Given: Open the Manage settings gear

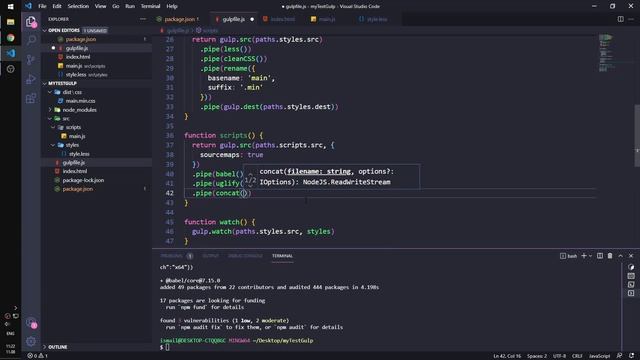Looking at the screenshot, I should click(31, 341).
